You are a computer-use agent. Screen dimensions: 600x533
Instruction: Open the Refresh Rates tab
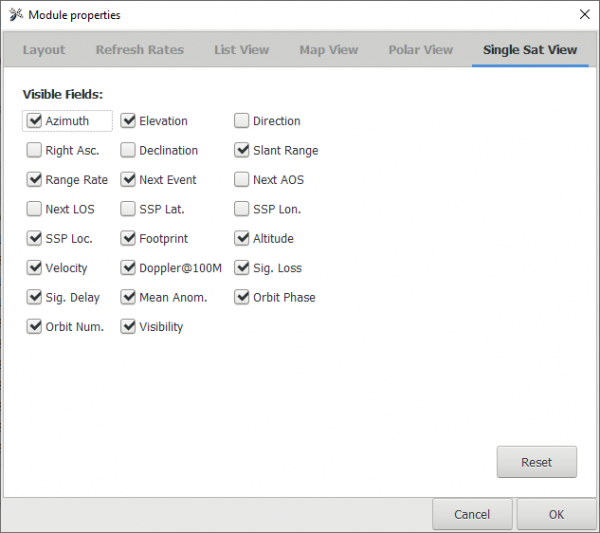[x=141, y=50]
